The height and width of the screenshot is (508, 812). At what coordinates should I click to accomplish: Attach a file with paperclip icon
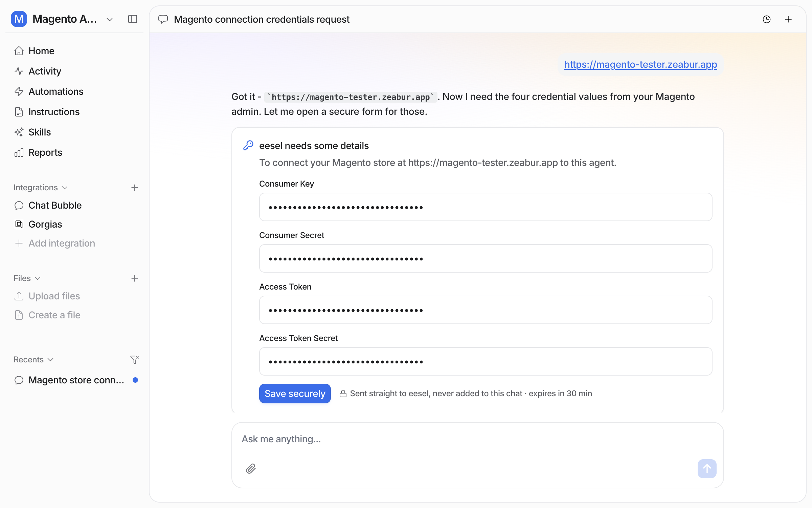coord(251,469)
